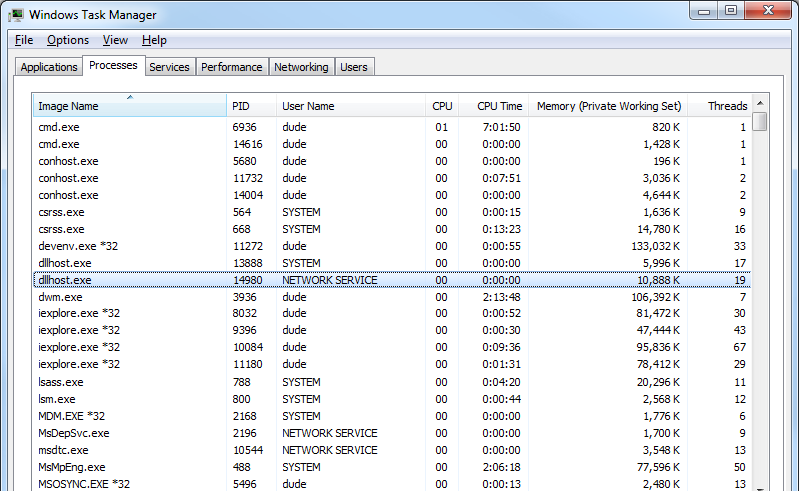Click NETWORK SERVICE user of msdtc.exe

coord(330,450)
